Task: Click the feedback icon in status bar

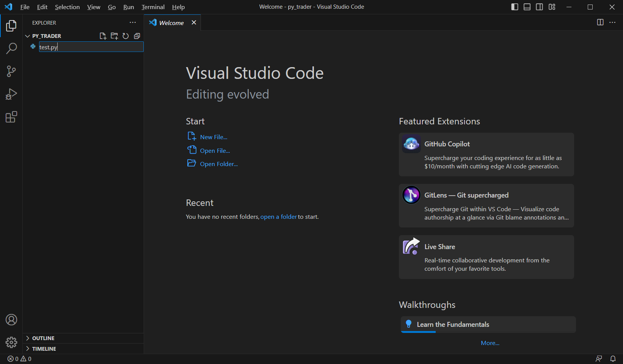Action: [x=599, y=359]
